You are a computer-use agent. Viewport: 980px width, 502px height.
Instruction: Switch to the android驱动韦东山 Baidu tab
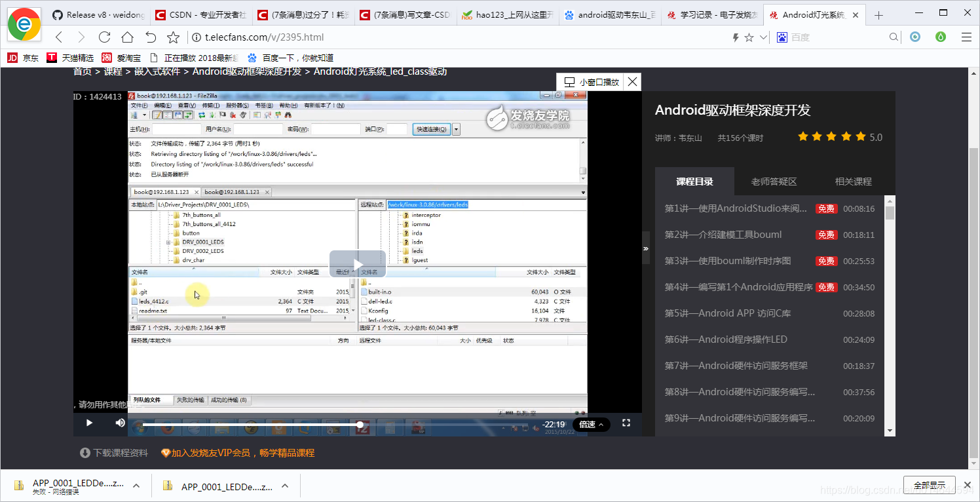[x=610, y=15]
